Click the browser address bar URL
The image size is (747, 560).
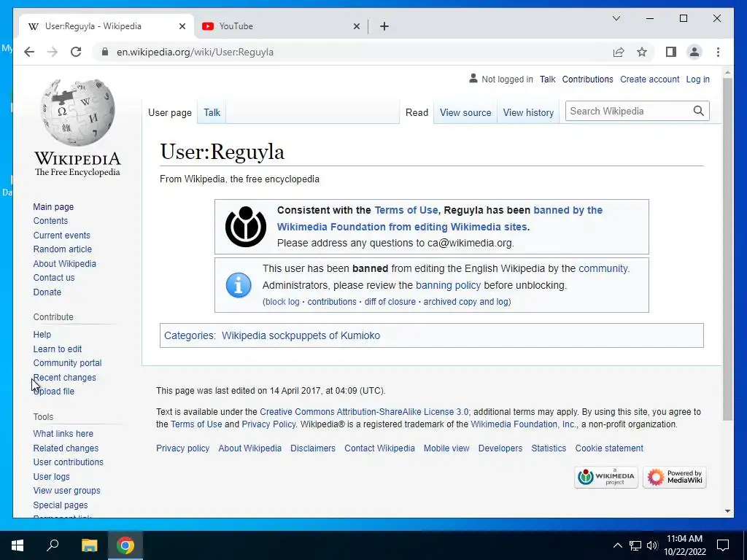[195, 52]
